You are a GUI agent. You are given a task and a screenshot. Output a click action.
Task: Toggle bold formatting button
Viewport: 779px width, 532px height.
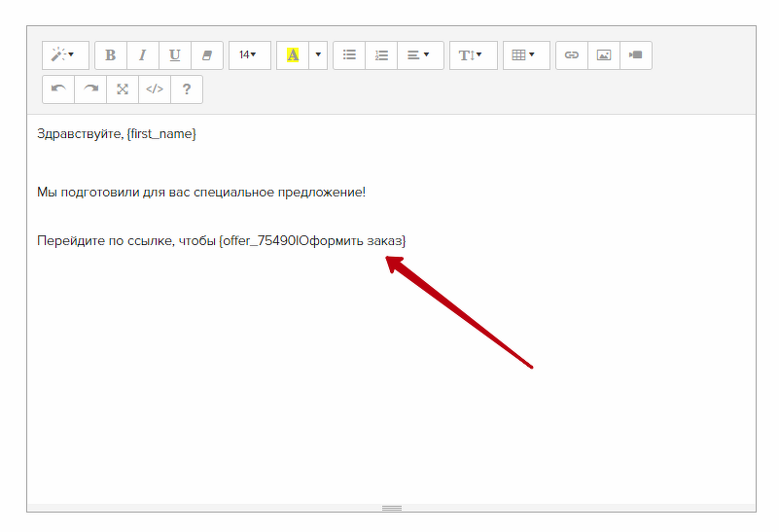[x=111, y=55]
